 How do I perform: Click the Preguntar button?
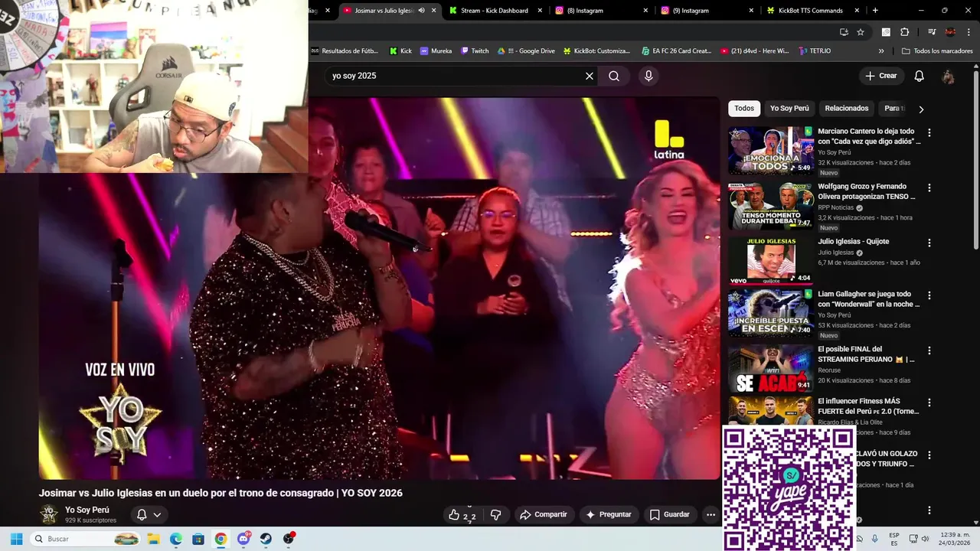click(609, 515)
